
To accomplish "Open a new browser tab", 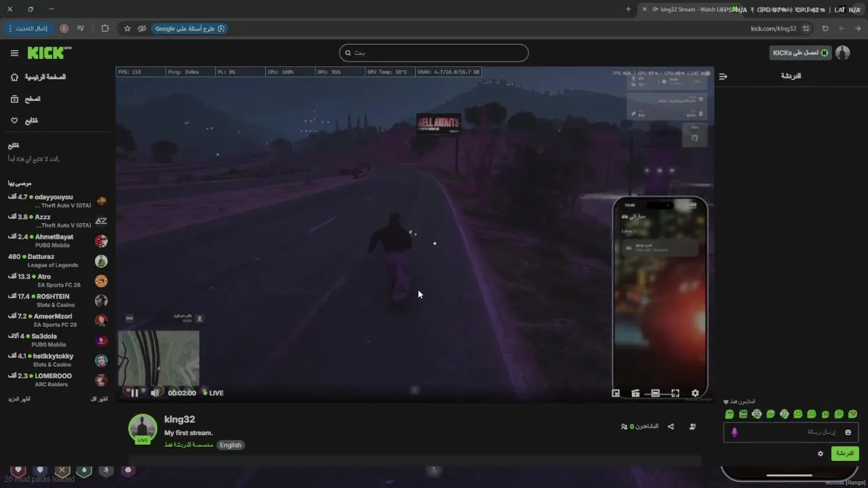I will pos(628,9).
